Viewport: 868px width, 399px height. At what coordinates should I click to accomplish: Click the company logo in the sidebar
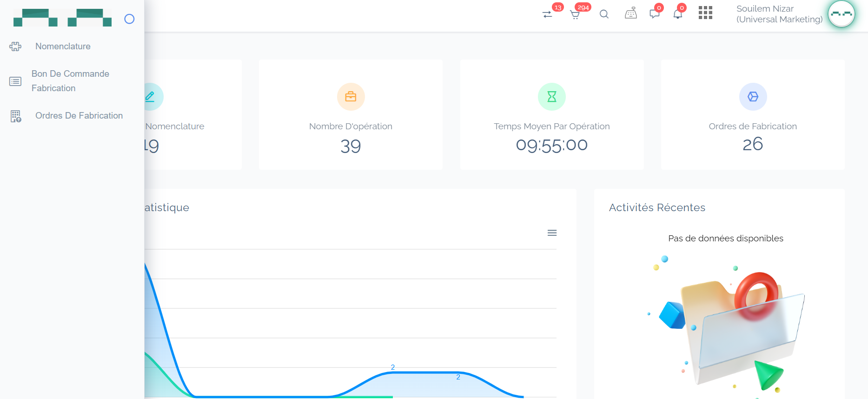(x=62, y=18)
